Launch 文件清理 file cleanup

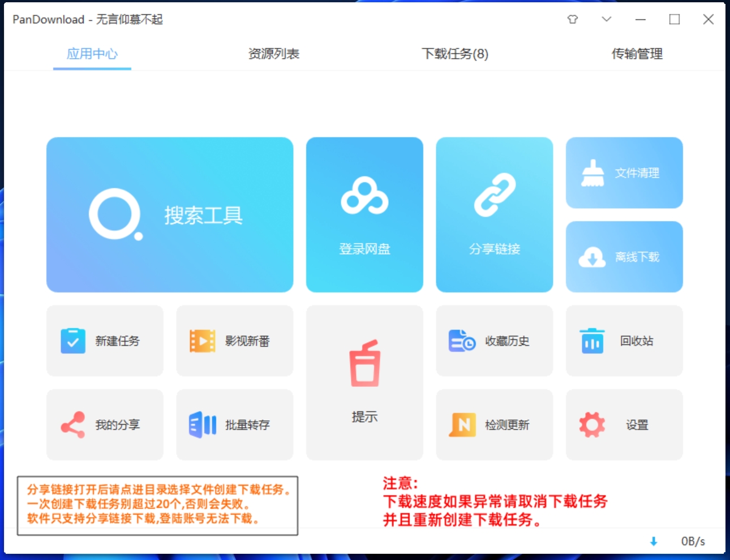click(624, 173)
